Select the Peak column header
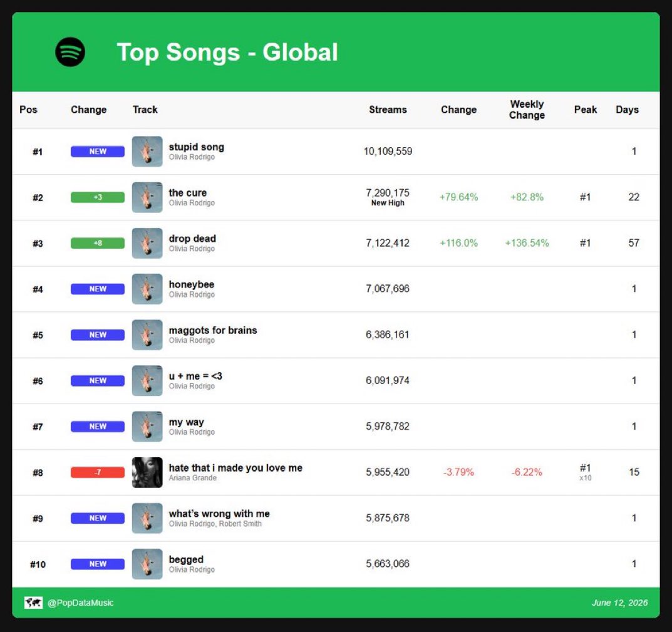This screenshot has height=632, width=672. pos(586,110)
